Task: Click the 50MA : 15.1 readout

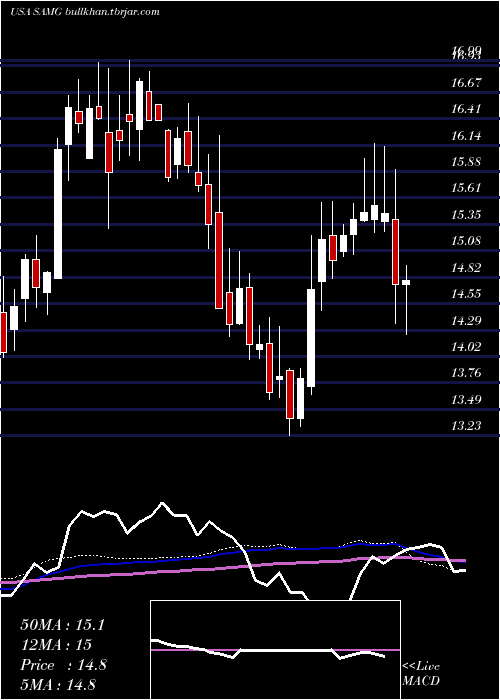Action: tap(62, 625)
